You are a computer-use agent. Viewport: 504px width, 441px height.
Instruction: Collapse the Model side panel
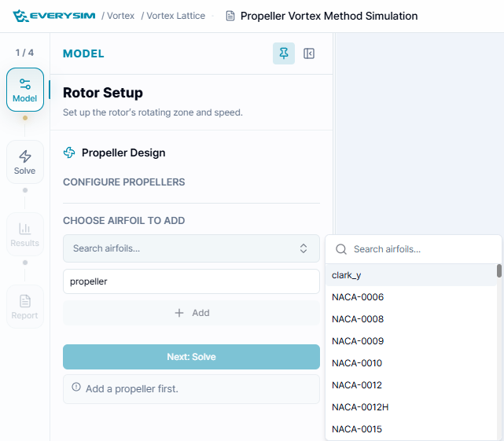pyautogui.click(x=309, y=53)
